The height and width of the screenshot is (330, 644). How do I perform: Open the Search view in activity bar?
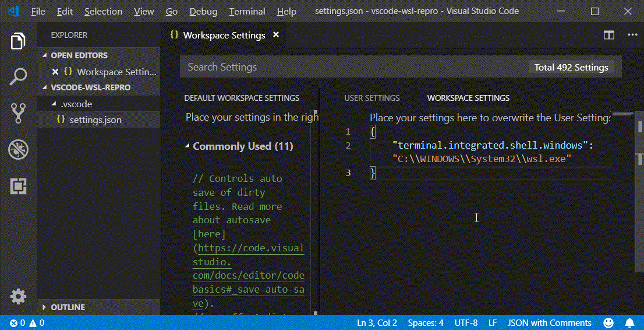pos(18,76)
